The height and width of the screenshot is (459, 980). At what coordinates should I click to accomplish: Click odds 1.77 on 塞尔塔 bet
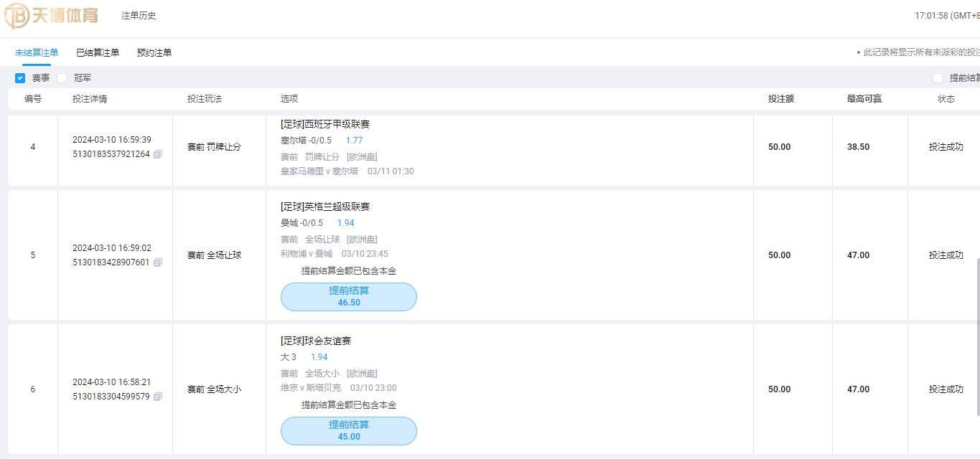pyautogui.click(x=354, y=141)
